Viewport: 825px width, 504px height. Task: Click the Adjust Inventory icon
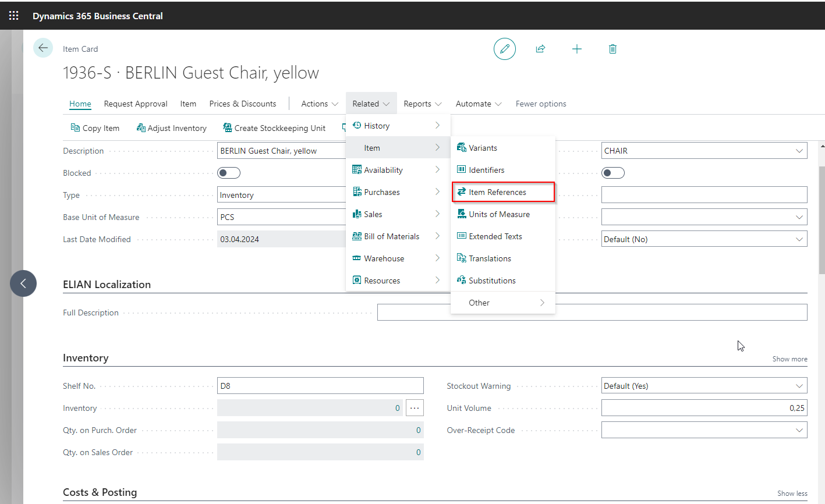pos(141,127)
